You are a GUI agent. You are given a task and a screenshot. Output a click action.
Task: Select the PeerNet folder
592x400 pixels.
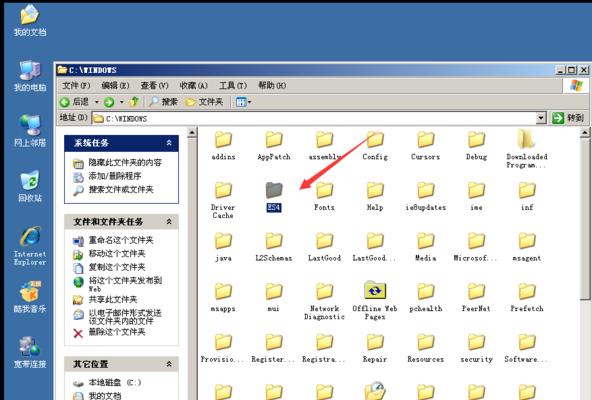pyautogui.click(x=476, y=297)
